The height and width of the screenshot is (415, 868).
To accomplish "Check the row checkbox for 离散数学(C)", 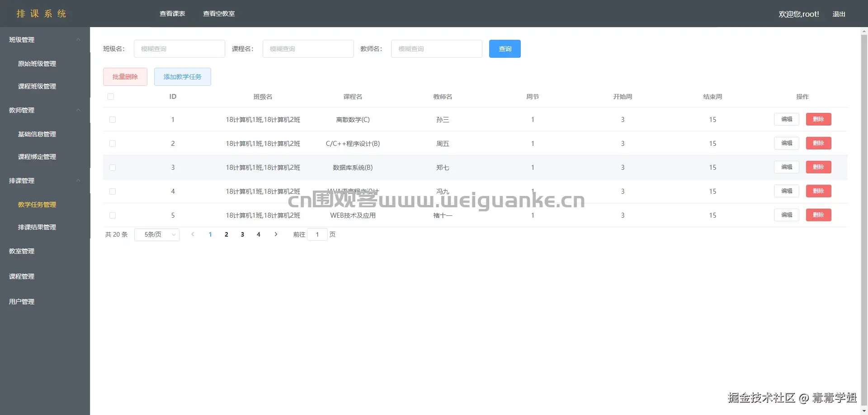I will click(113, 120).
